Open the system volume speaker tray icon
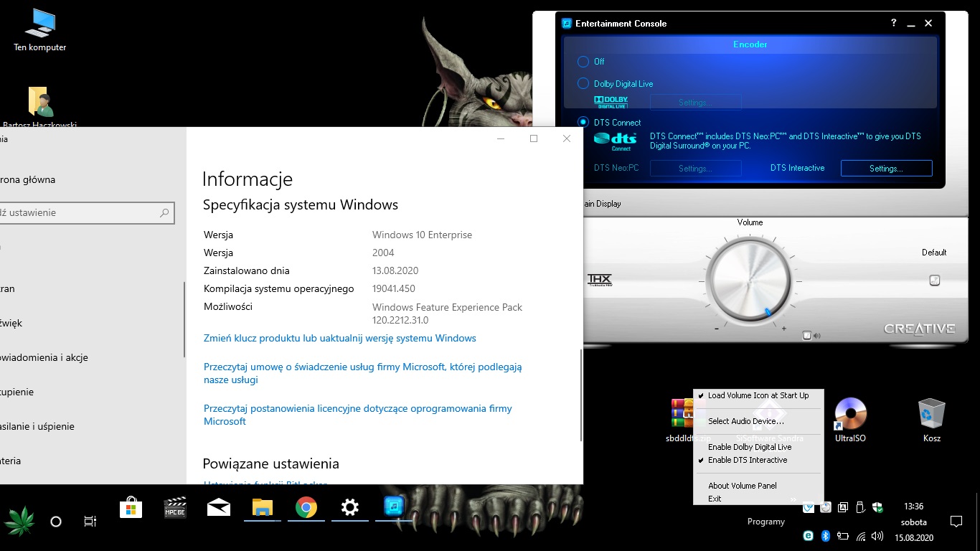This screenshot has width=980, height=551. pos(877,535)
